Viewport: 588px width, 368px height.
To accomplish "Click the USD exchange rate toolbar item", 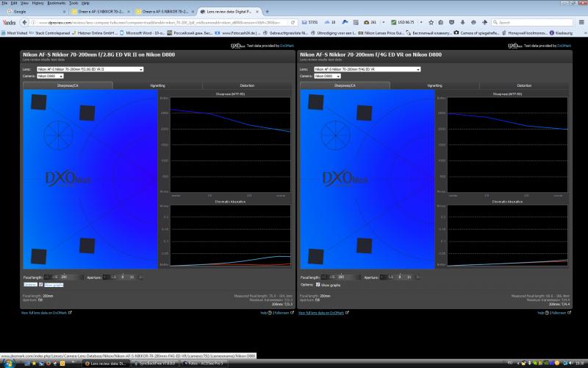I will (x=403, y=23).
